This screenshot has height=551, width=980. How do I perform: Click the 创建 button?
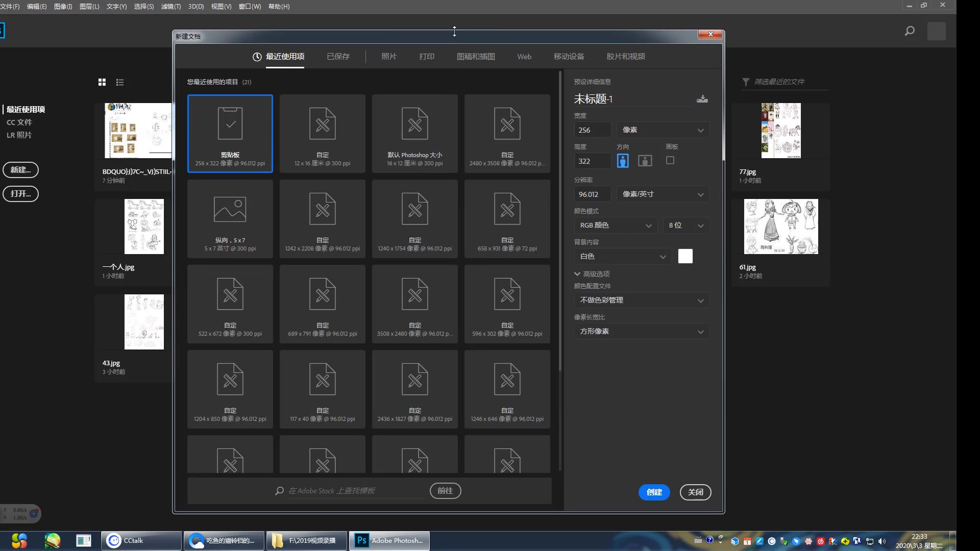click(654, 492)
